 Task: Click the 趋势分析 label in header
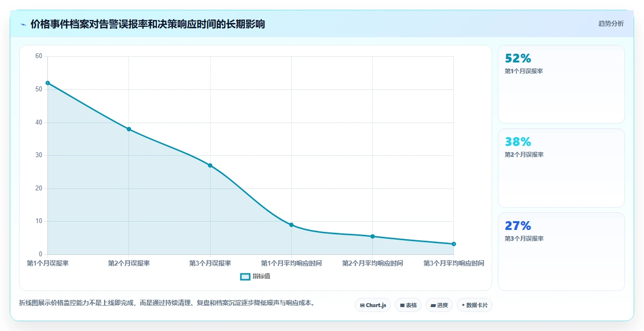click(x=611, y=23)
